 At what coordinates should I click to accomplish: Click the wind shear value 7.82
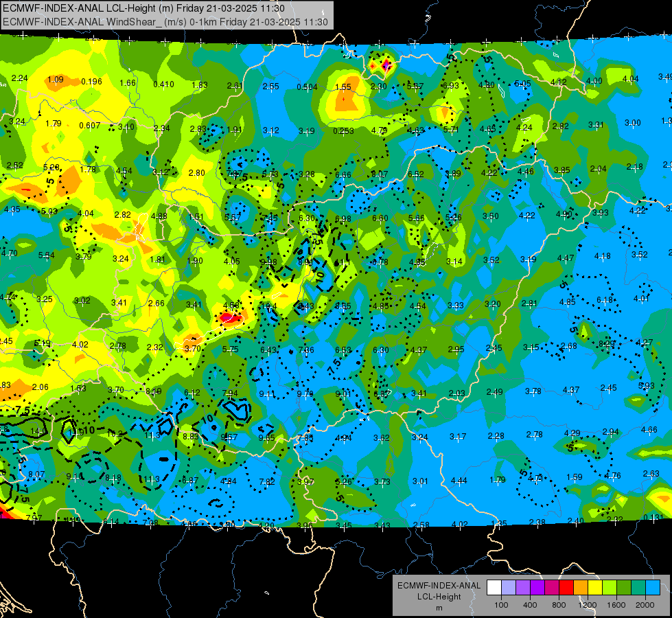266,481
